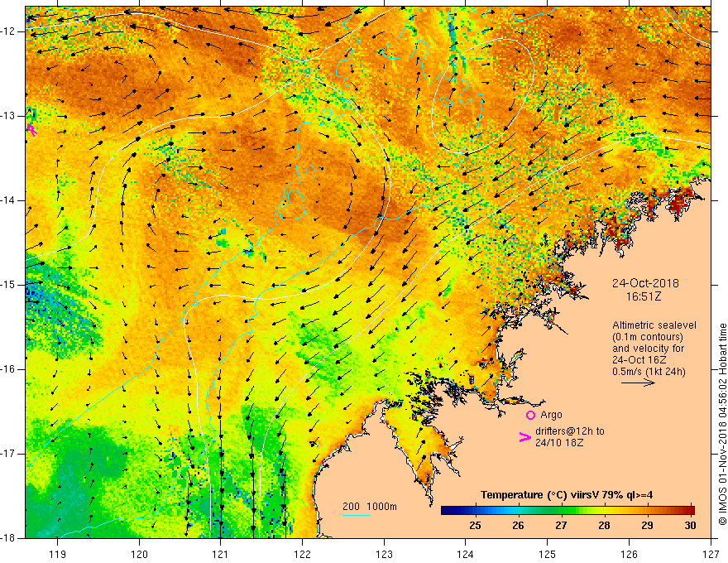Click colorbar tick label 29
This screenshot has height=563, width=728.
pos(647,526)
